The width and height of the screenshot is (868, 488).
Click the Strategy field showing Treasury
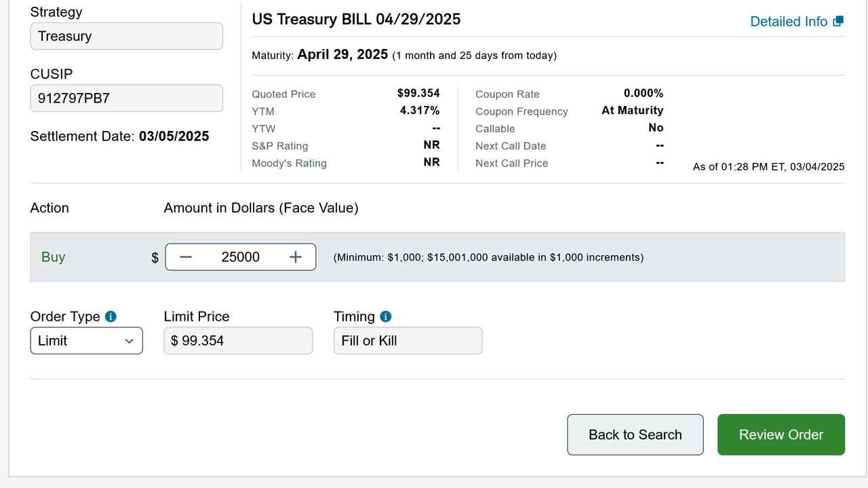pyautogui.click(x=126, y=36)
